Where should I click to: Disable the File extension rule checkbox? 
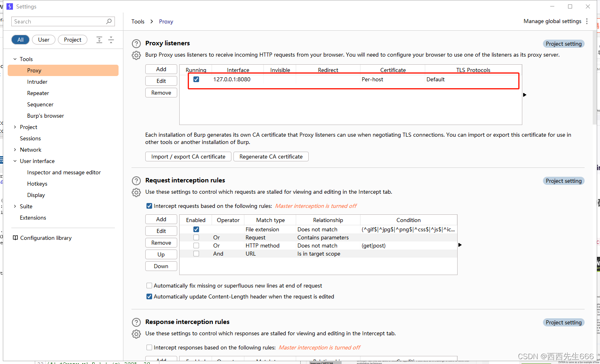pos(196,229)
